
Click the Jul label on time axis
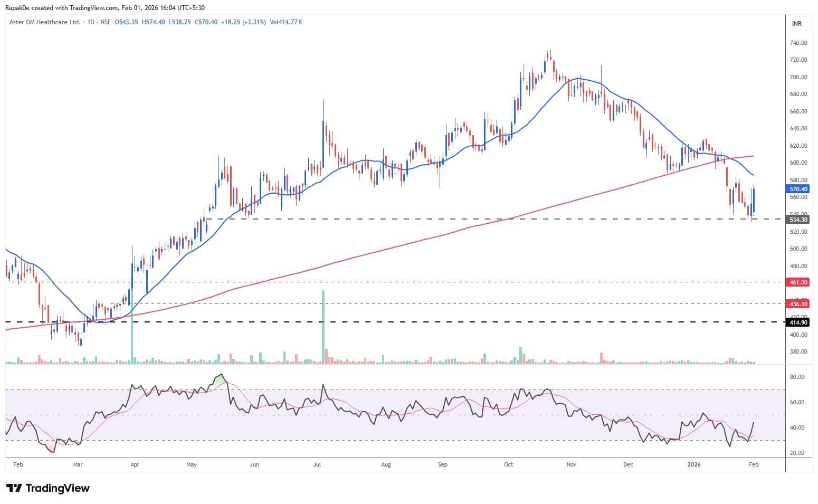point(317,465)
